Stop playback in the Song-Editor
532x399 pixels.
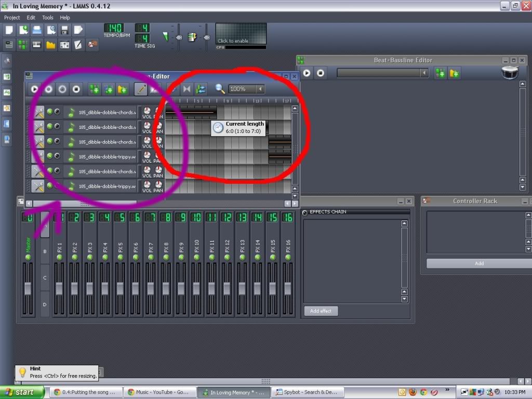tap(76, 89)
